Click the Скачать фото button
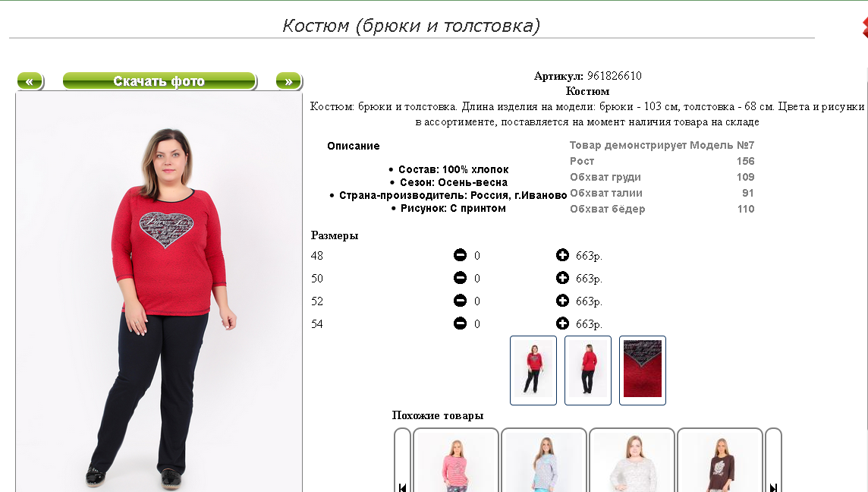The width and height of the screenshot is (868, 492). [159, 81]
